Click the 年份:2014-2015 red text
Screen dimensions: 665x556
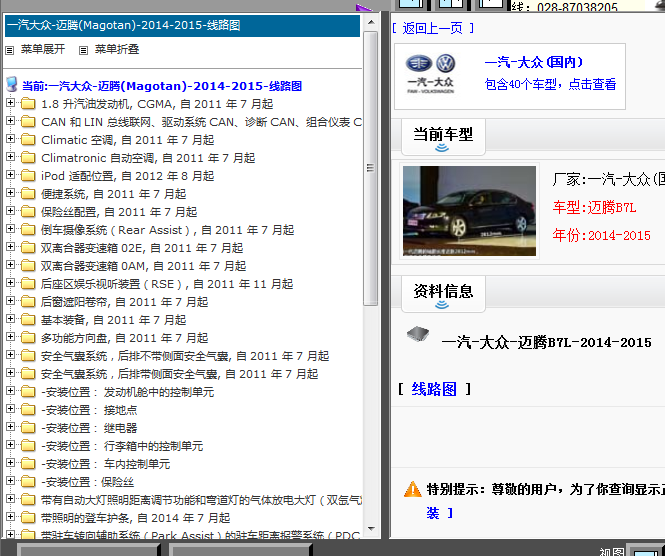pyautogui.click(x=601, y=235)
